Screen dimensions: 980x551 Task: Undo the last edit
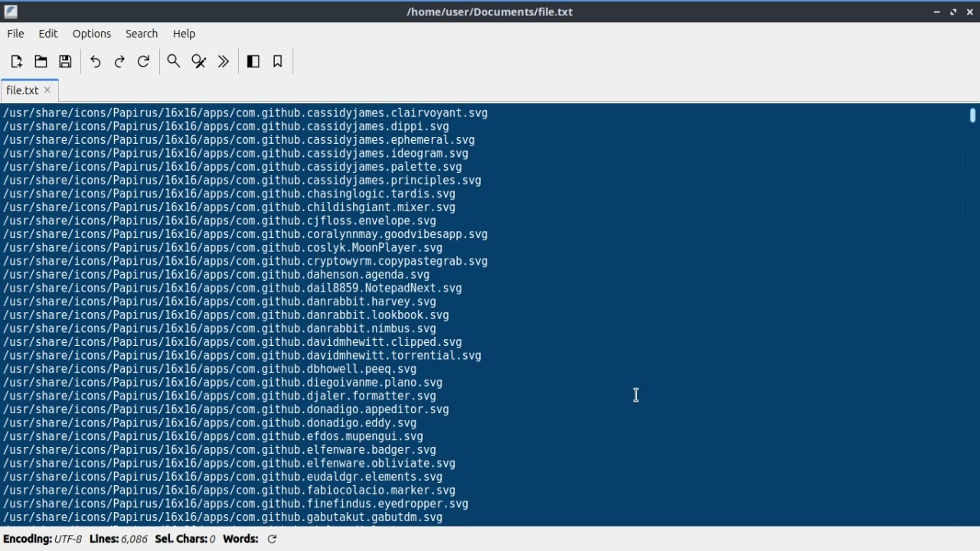95,61
